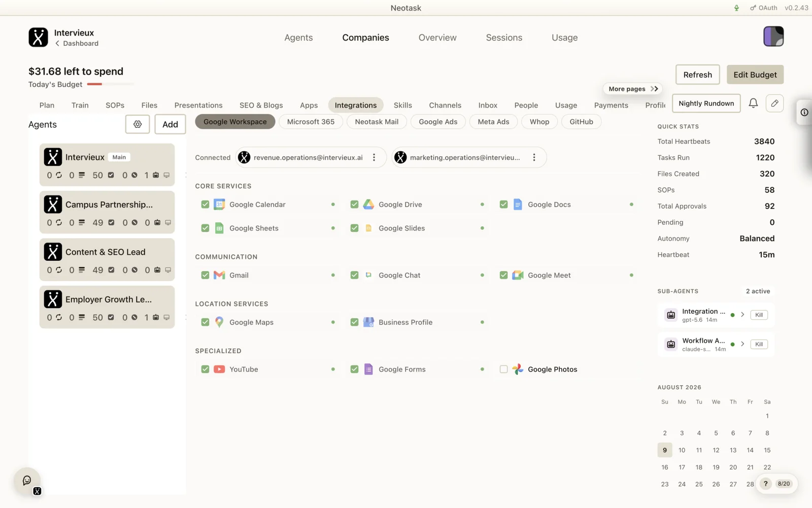812x508 pixels.
Task: Click the Edit Budget button
Action: click(x=755, y=75)
